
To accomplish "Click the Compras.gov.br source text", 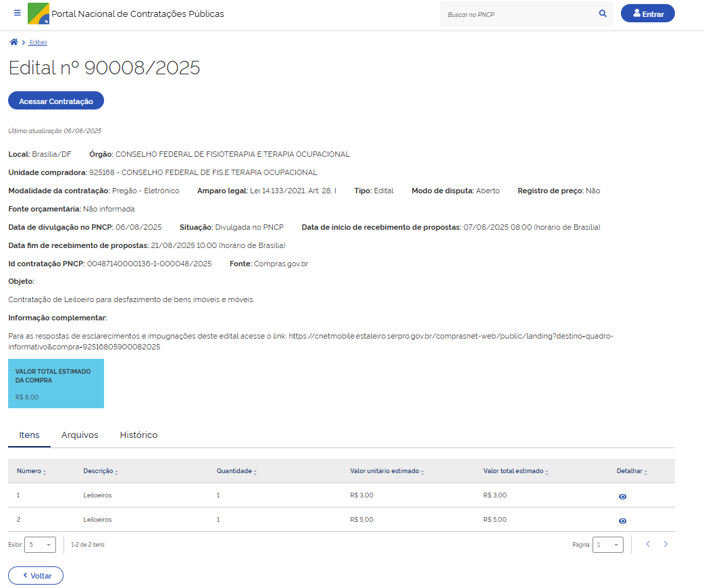I will [281, 264].
